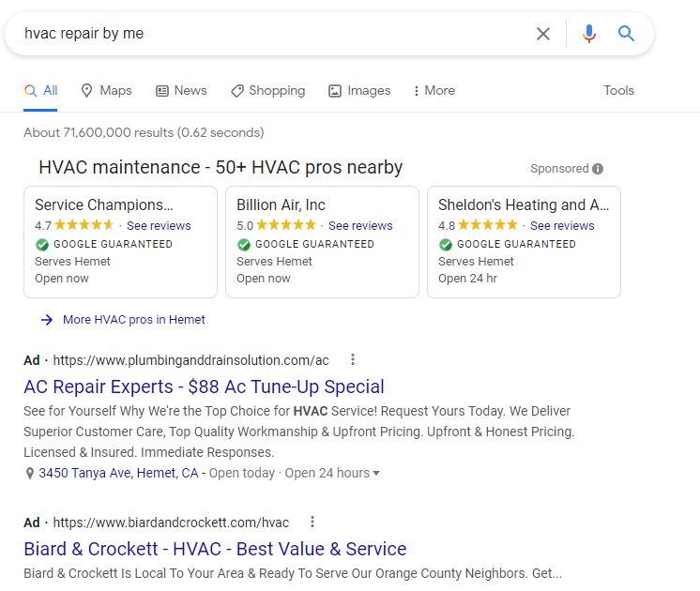This screenshot has width=700, height=591.
Task: Click the search input containing hvac repair
Action: coord(272,34)
